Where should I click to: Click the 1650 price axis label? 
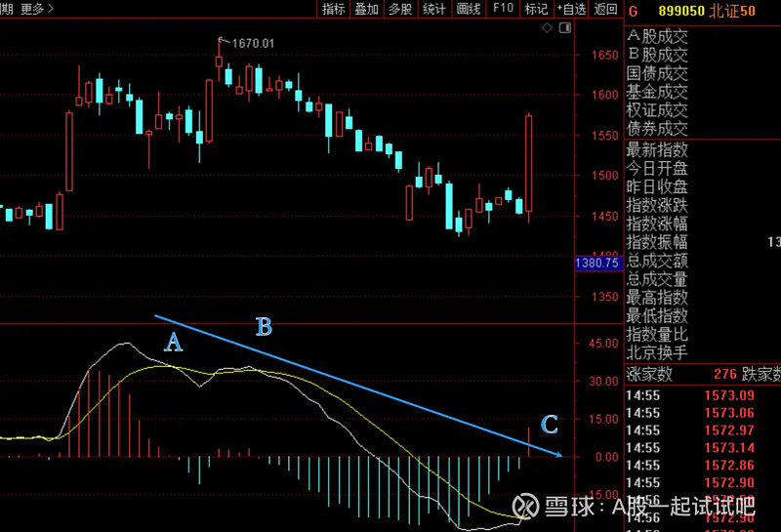604,55
